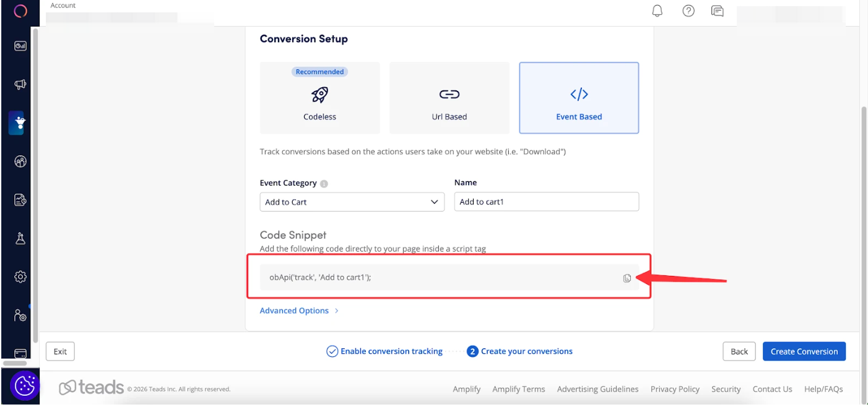This screenshot has height=407, width=868.
Task: Click the Create Conversion button
Action: coord(804,351)
